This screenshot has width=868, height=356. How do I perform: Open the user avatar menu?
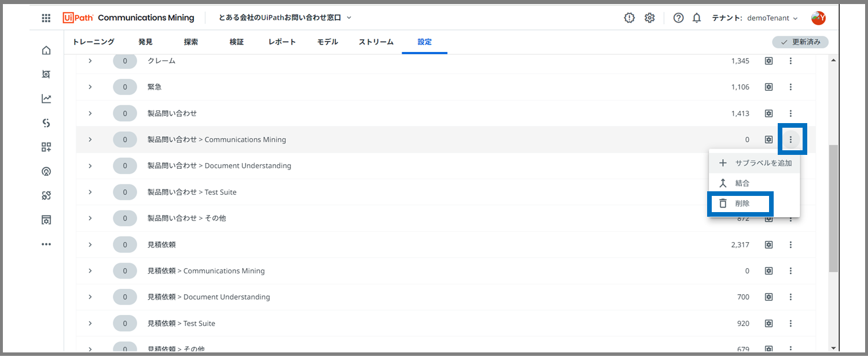[x=818, y=18]
